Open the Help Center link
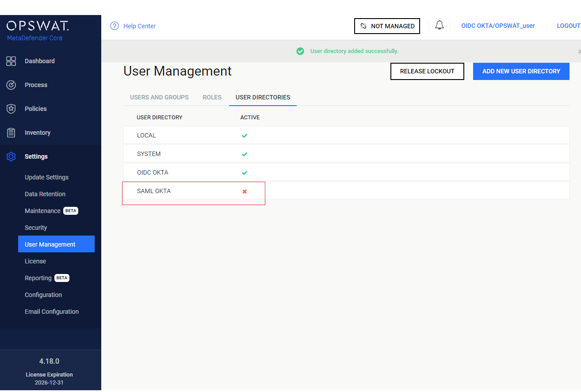Screen dimensions: 581x392 tap(139, 26)
